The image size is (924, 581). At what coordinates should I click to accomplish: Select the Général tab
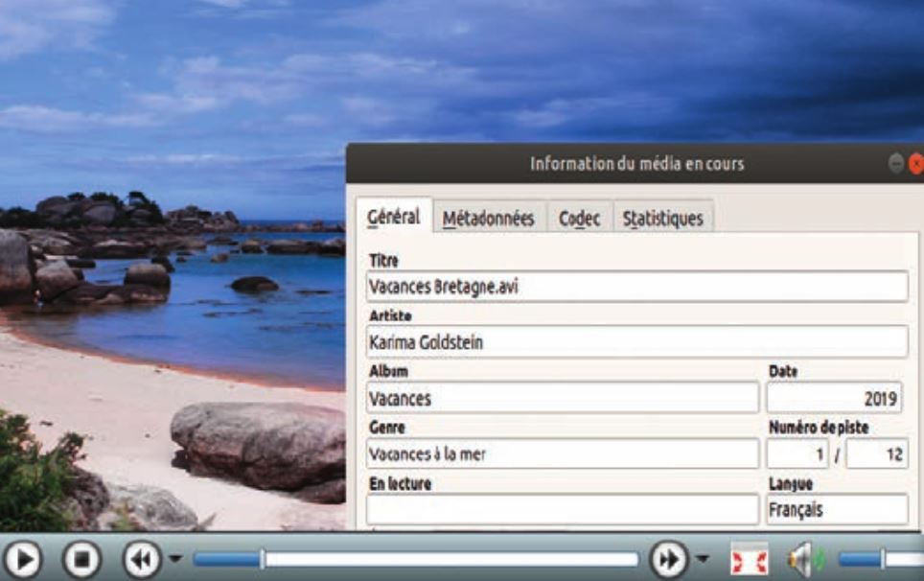tap(393, 218)
